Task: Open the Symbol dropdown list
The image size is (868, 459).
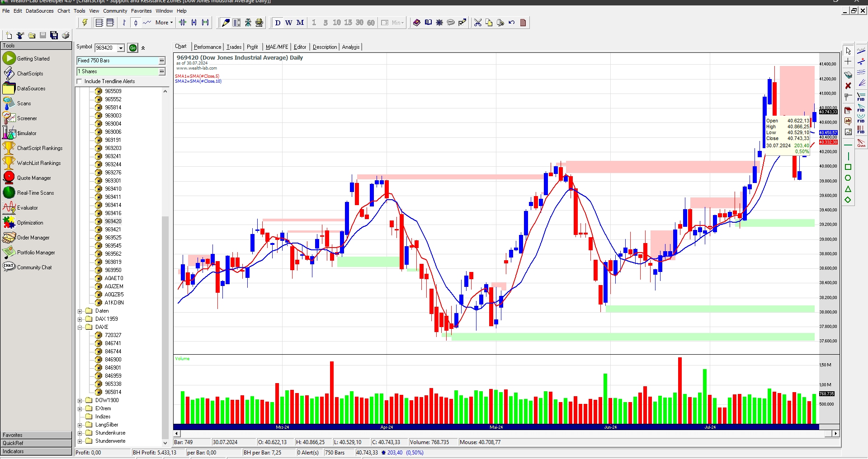Action: [121, 48]
